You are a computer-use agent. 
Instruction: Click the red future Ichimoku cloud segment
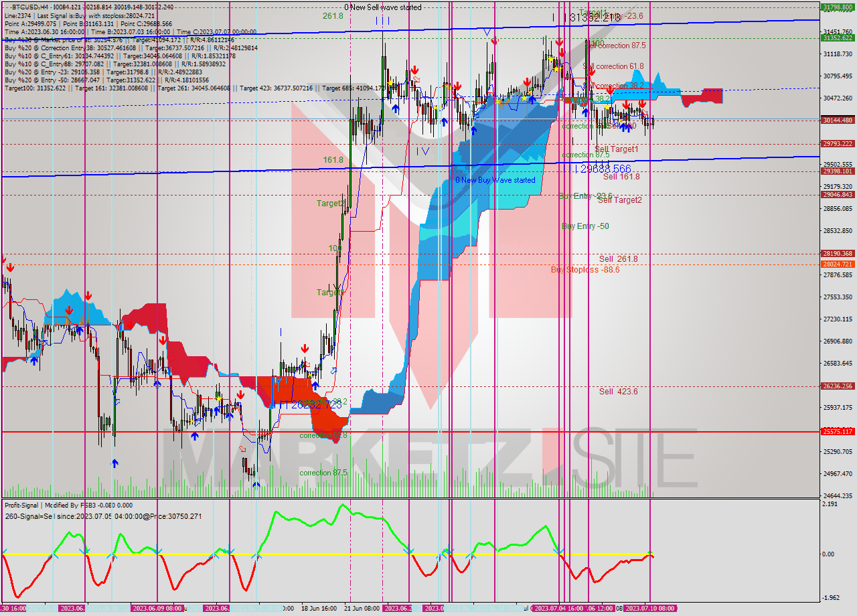(x=702, y=96)
